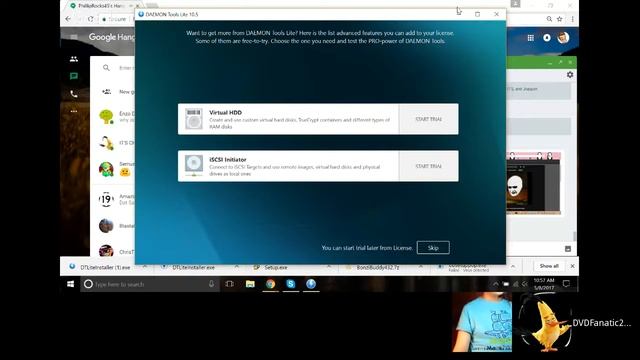
Task: Open Google account profile picture
Action: (x=563, y=38)
